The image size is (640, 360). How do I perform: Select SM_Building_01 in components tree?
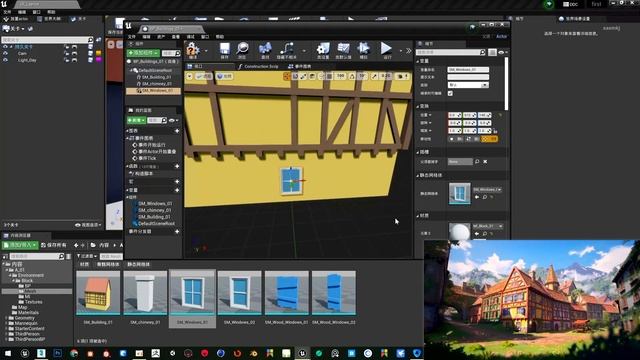click(156, 77)
